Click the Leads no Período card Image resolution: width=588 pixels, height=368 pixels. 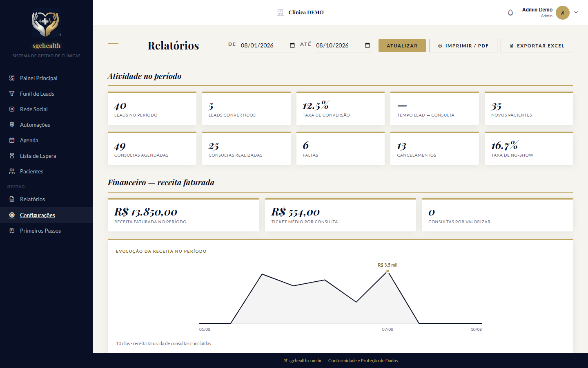[152, 108]
